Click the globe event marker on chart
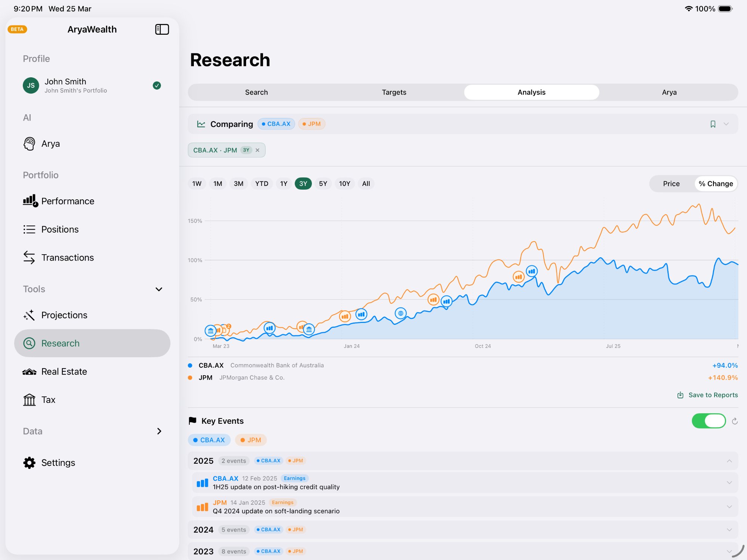This screenshot has width=747, height=560. [x=400, y=313]
